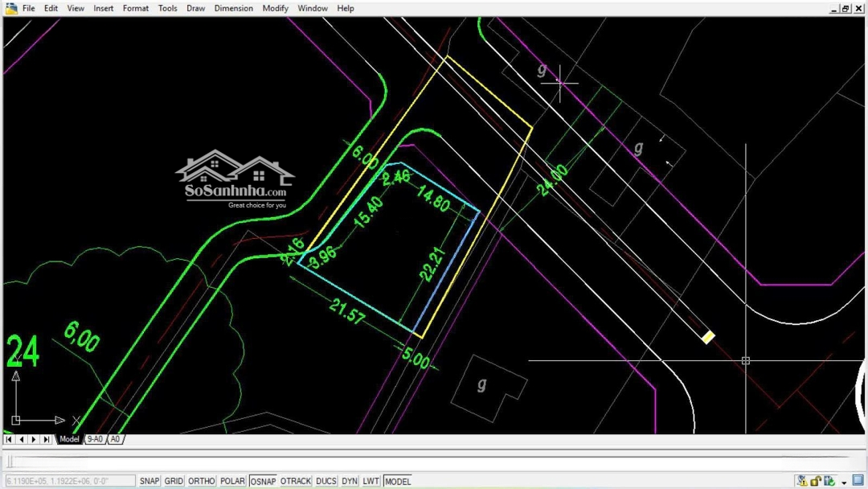Enable ORTHO mode in status bar
Viewport: 868px width, 489px height.
(201, 481)
